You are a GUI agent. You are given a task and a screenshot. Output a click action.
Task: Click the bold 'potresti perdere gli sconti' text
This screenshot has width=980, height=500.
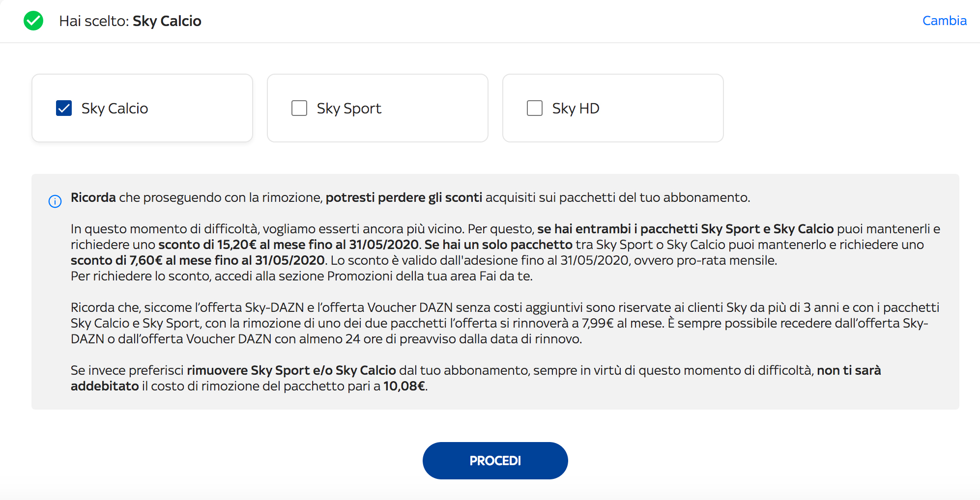[404, 197]
